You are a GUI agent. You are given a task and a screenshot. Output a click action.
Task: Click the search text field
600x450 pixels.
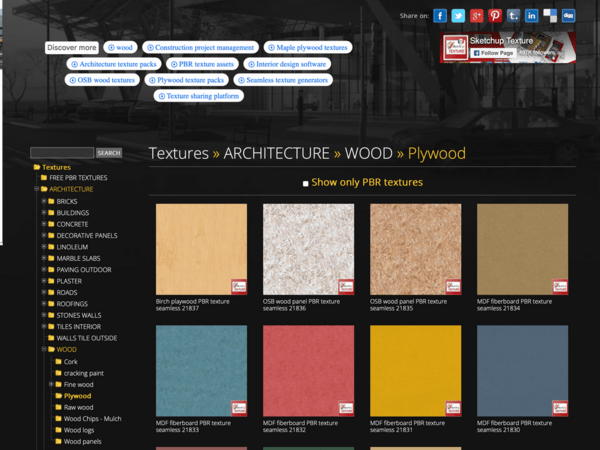pyautogui.click(x=62, y=153)
